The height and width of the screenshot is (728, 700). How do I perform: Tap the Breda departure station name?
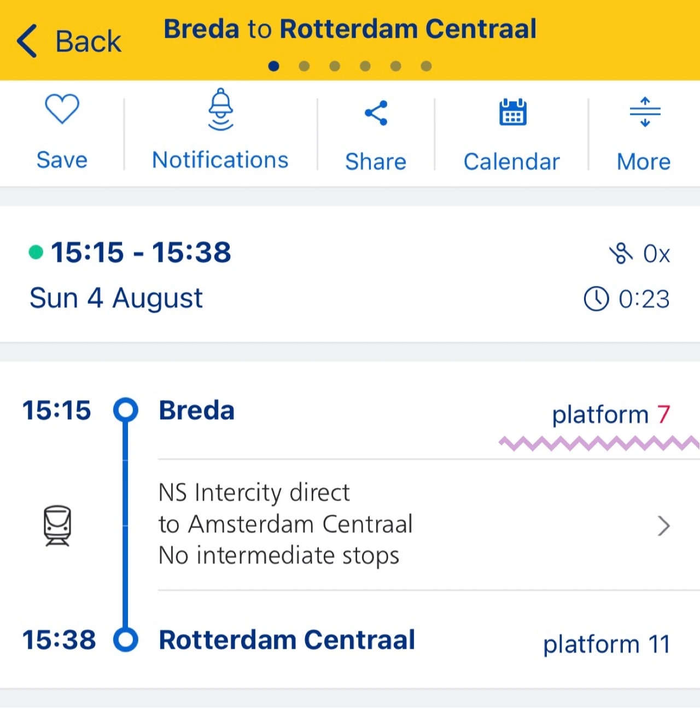tap(196, 410)
